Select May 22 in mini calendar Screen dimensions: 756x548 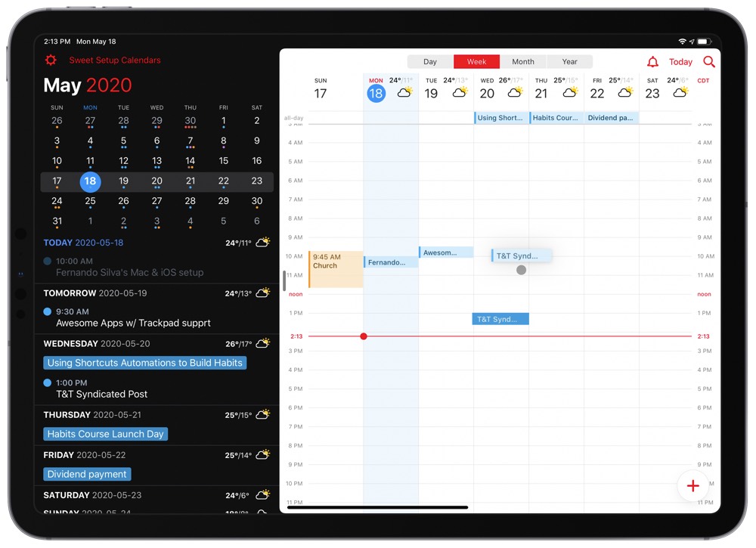223,181
